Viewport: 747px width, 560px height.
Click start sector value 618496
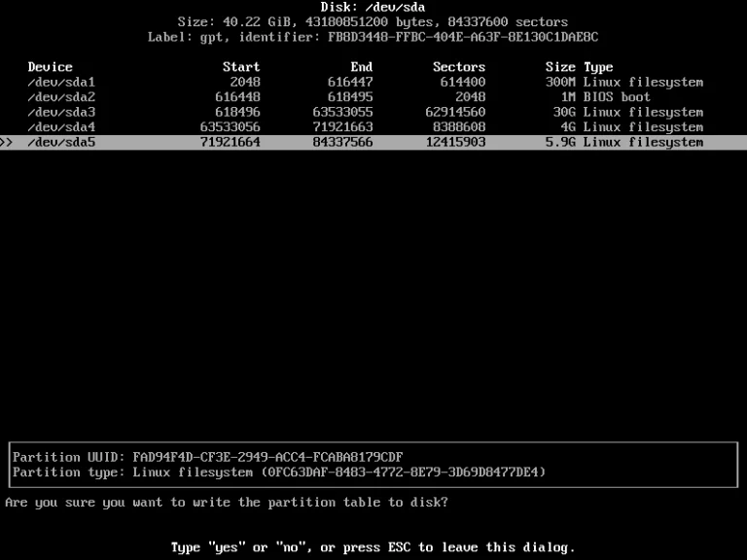point(237,112)
